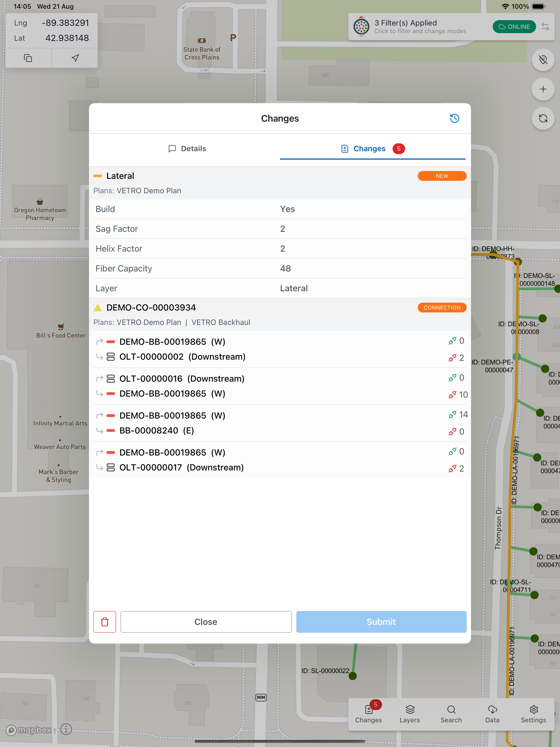Open Settings from bottom toolbar
Viewport: 560px width, 747px height.
point(533,714)
